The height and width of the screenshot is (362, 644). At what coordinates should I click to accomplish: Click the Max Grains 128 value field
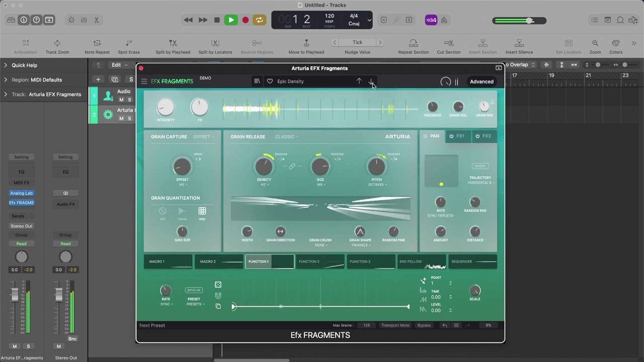[367, 325]
